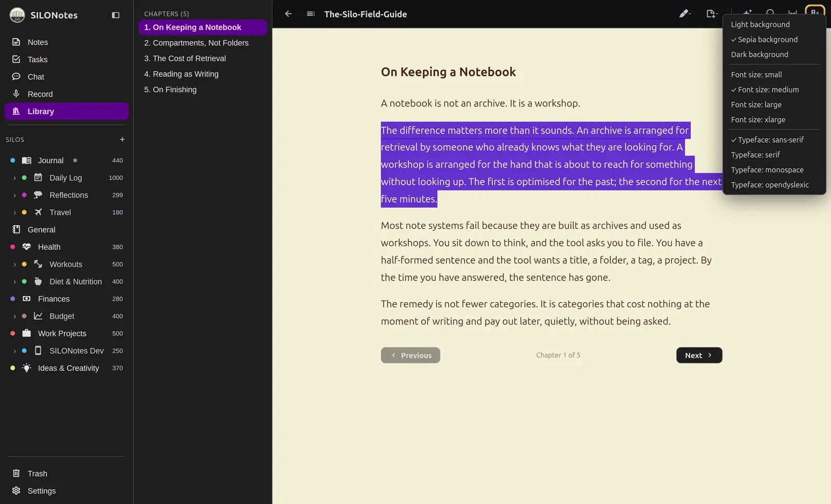Choose Typeface: opendyslexic
Image resolution: width=831 pixels, height=504 pixels.
pyautogui.click(x=774, y=185)
